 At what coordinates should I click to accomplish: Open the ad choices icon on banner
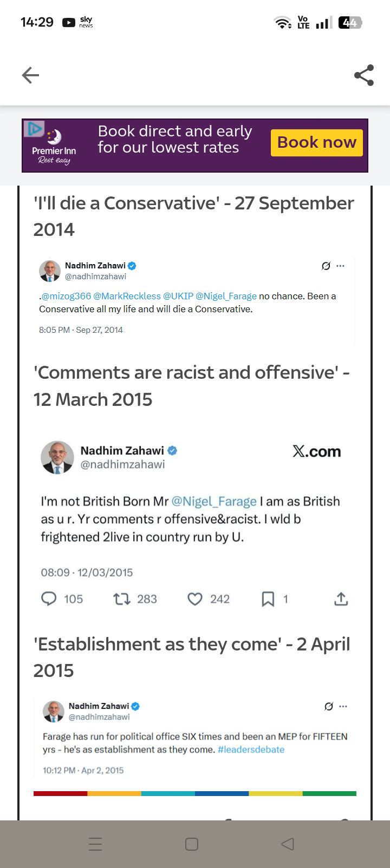pyautogui.click(x=34, y=129)
